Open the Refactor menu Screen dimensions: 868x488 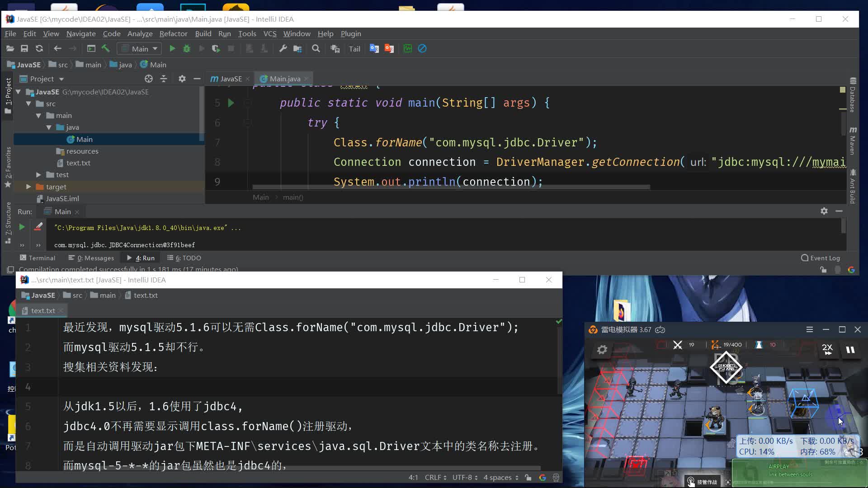[x=173, y=33]
